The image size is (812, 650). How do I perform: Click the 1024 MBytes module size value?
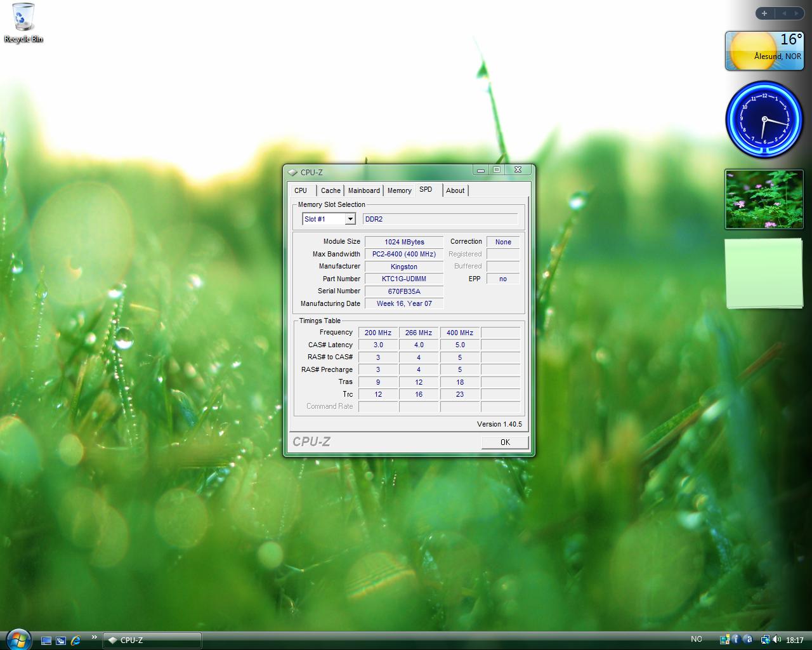[404, 242]
